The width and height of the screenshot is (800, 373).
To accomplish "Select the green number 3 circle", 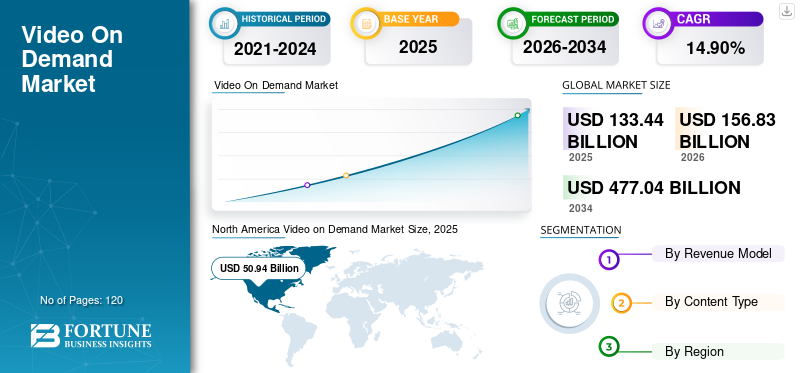I will 608,347.
